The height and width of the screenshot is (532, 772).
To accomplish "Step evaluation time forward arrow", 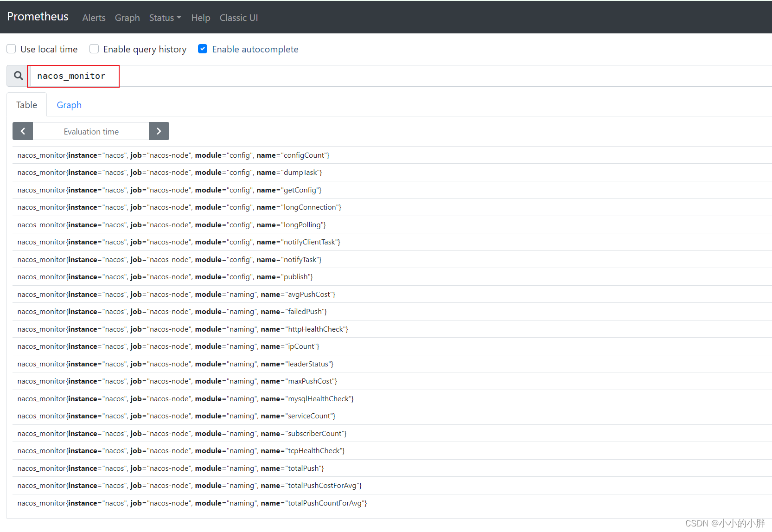I will pos(159,131).
